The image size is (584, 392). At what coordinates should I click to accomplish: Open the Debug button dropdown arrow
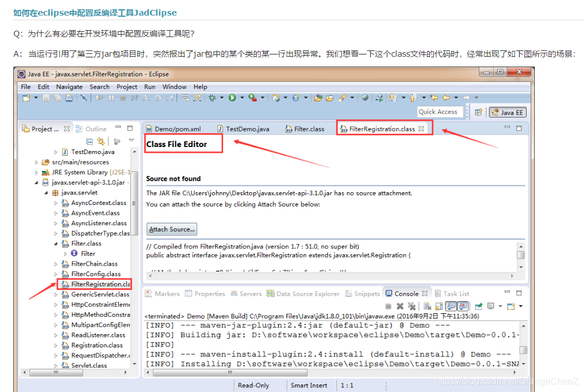click(221, 97)
